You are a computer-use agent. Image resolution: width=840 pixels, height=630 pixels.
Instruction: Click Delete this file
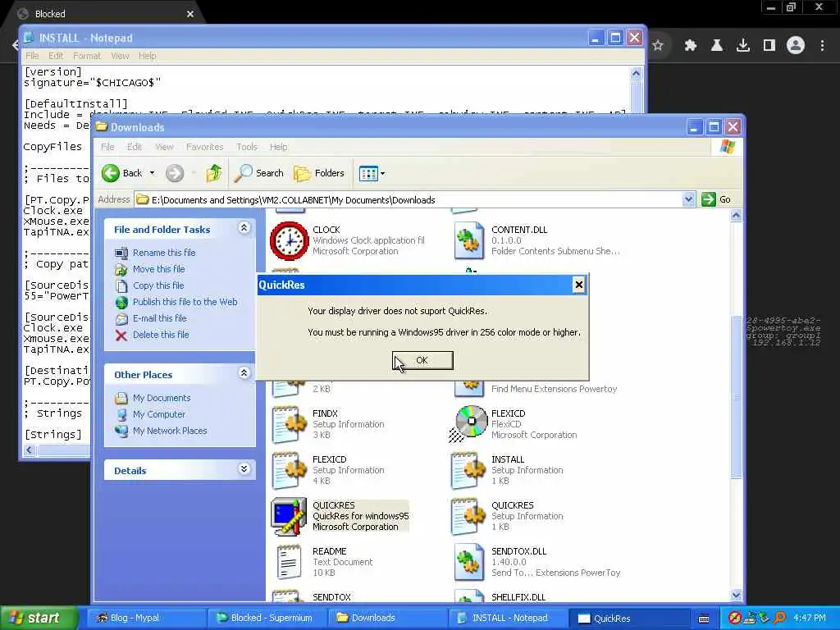coord(161,335)
